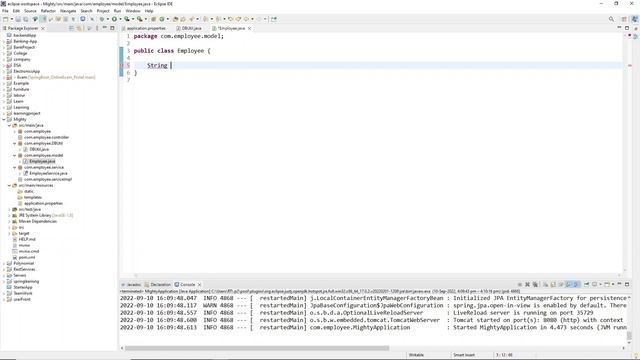Toggle Link with Editor in Package Explorer

click(x=79, y=28)
